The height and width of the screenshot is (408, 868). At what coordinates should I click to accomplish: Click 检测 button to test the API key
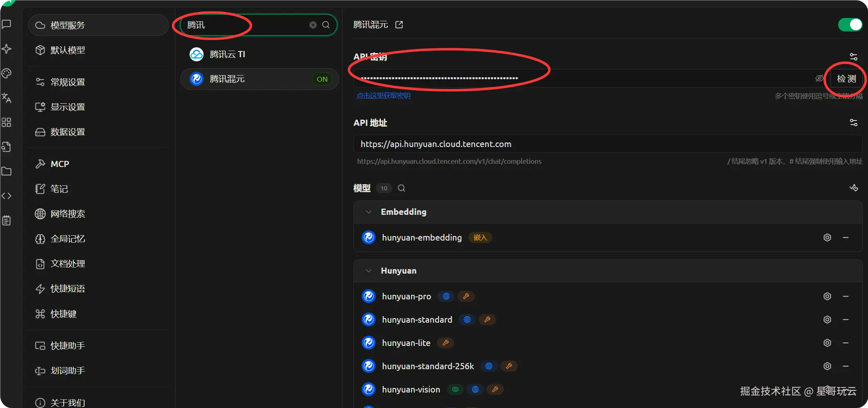coord(846,79)
